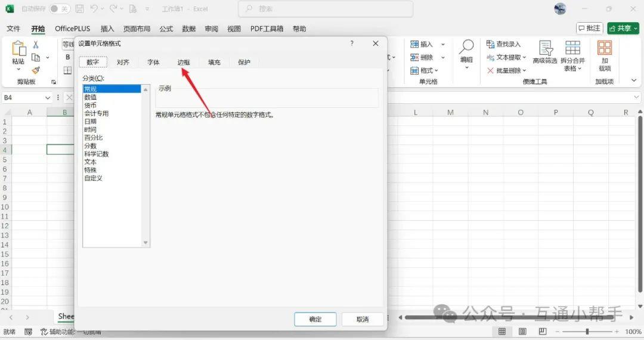The image size is (644, 340).
Task: Click the Paste clipboard icon
Action: pos(18,48)
